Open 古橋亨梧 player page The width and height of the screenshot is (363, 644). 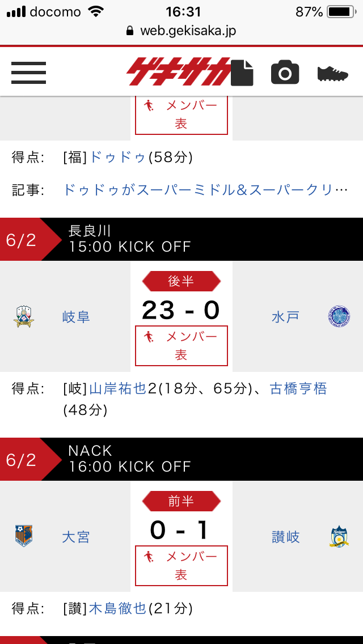pyautogui.click(x=298, y=388)
